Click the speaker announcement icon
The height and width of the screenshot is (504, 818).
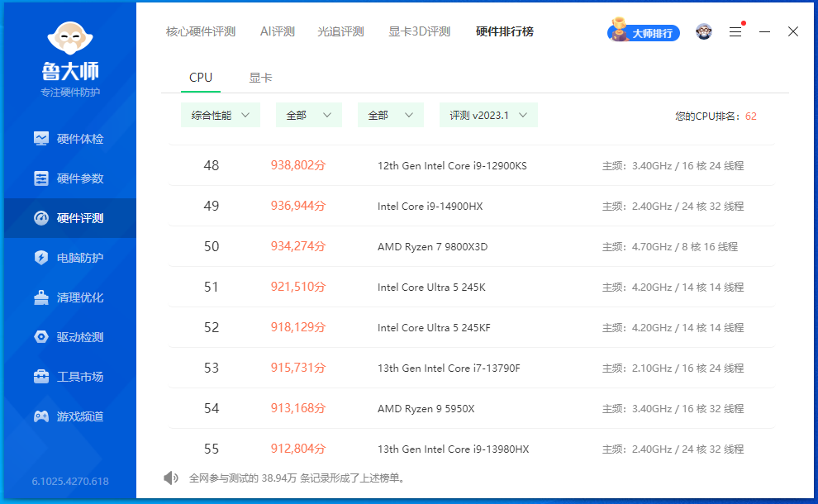click(x=170, y=478)
